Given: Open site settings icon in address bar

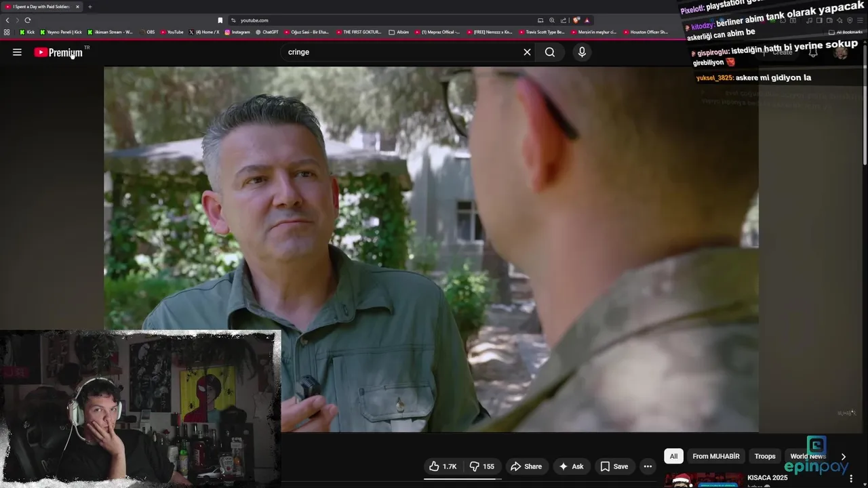Looking at the screenshot, I should pyautogui.click(x=233, y=20).
